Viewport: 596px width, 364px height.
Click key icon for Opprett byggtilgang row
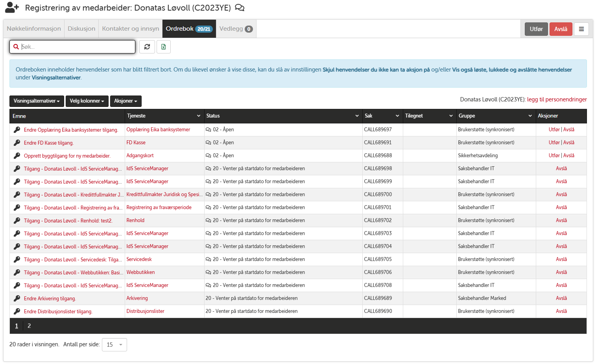[17, 156]
